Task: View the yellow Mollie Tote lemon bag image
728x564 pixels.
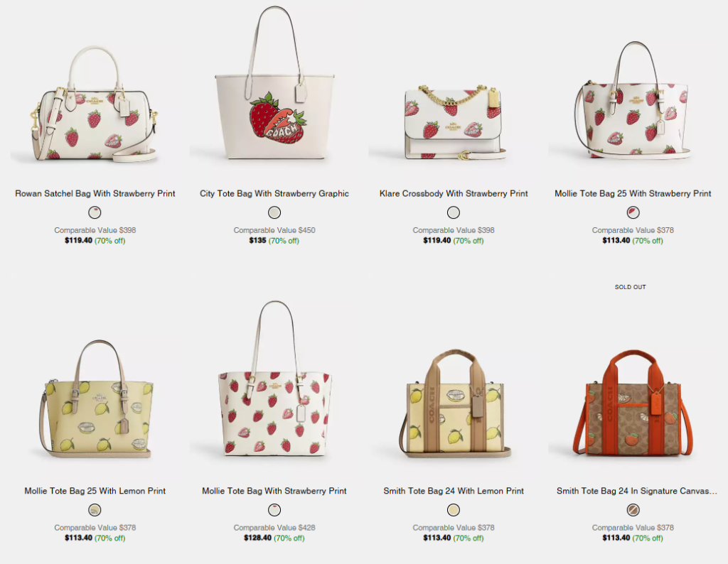Action: click(x=96, y=399)
